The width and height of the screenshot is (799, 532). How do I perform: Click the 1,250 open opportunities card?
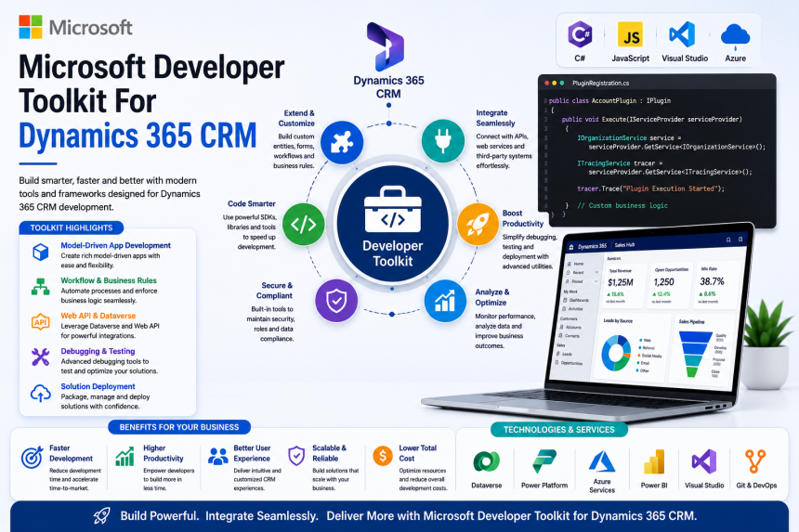[671, 285]
